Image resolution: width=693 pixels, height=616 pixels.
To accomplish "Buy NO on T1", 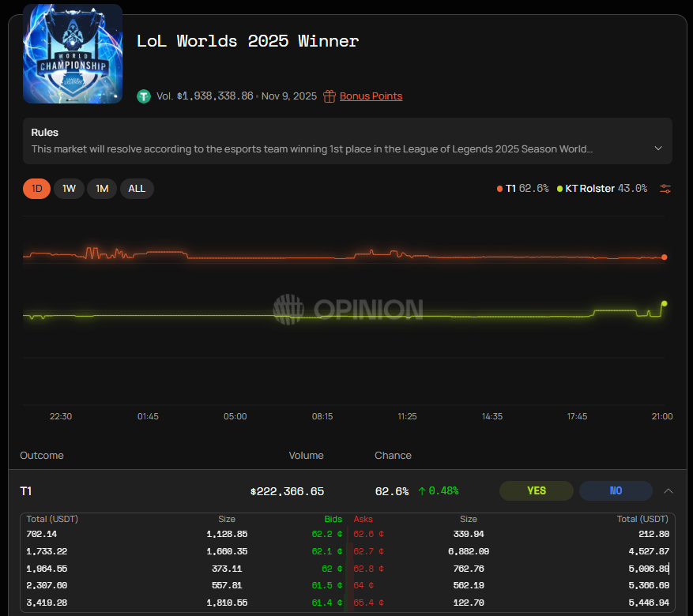I will [x=616, y=490].
